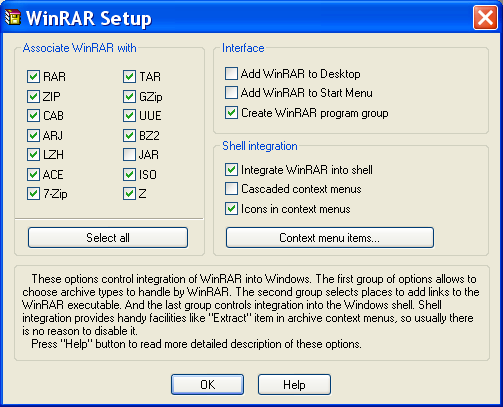Enable Add WinRAR to Desktop
Screen dimensions: 503x407
[231, 74]
